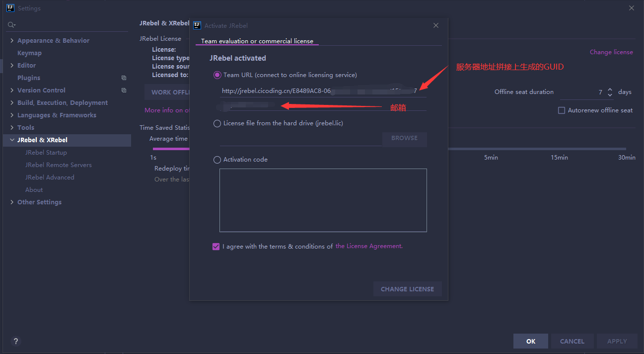The height and width of the screenshot is (354, 644).
Task: Increase offline seat duration with up arrow
Action: click(610, 89)
